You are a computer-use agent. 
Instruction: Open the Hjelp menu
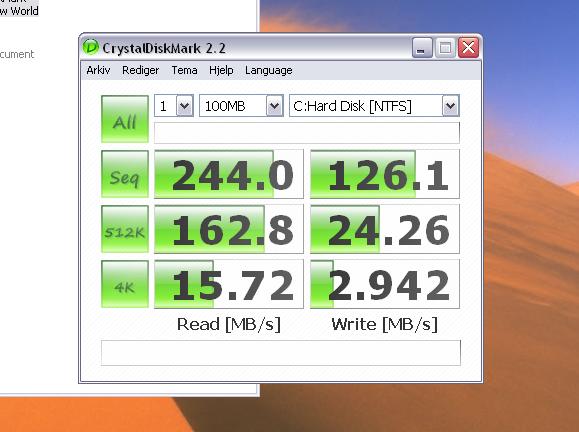coord(221,70)
